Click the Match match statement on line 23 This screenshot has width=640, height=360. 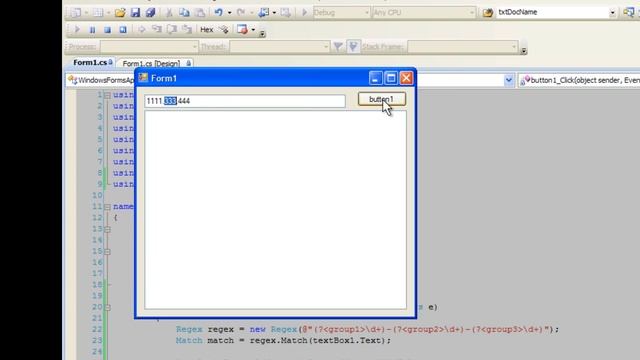[283, 340]
